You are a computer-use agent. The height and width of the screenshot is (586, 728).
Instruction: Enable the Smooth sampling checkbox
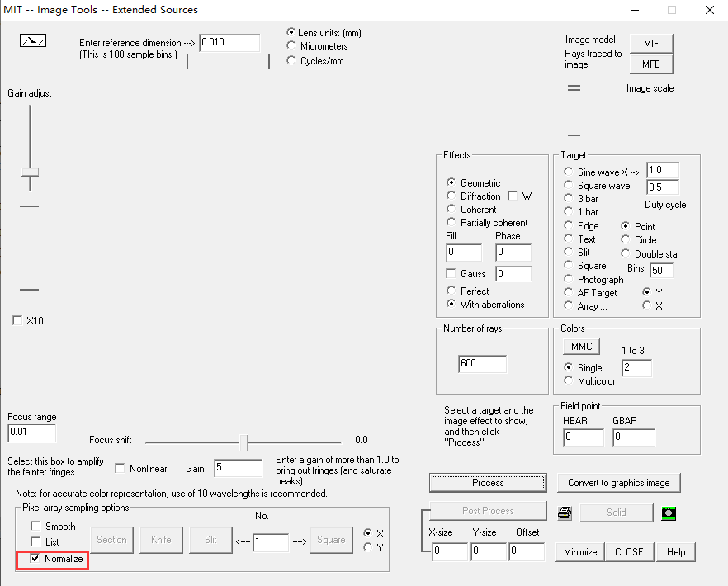[35, 526]
